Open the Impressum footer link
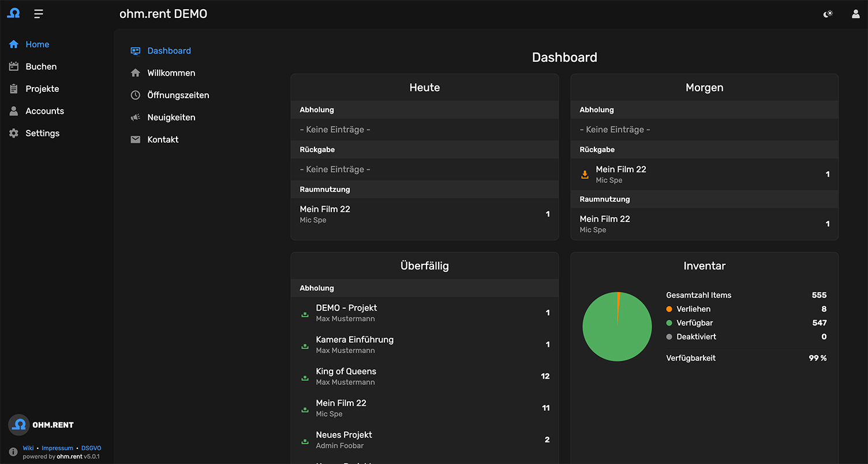The width and height of the screenshot is (868, 464). click(57, 448)
